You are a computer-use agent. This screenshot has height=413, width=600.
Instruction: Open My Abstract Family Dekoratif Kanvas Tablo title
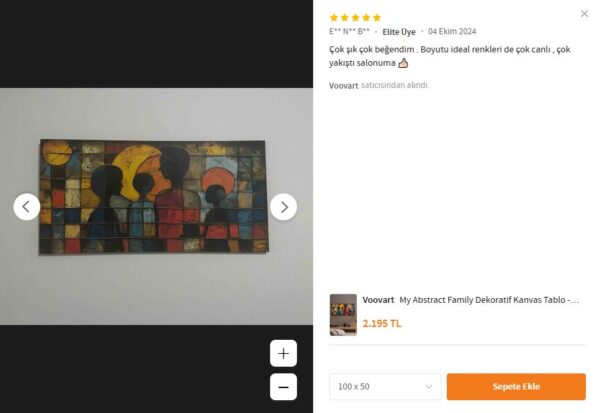pos(489,300)
